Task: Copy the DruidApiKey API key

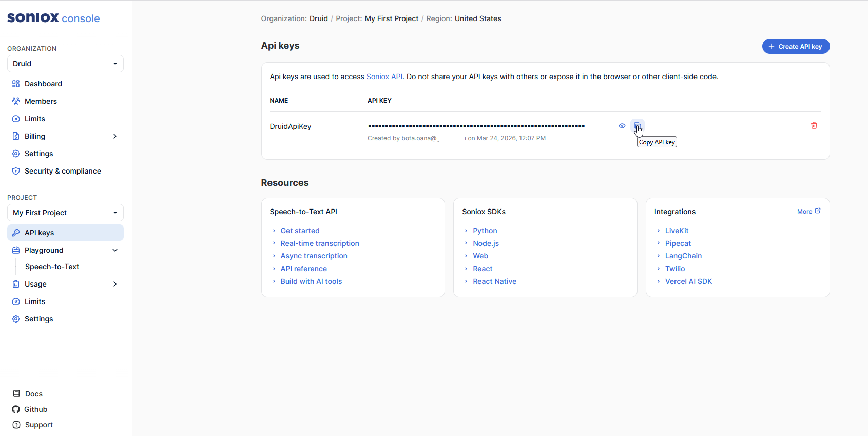Action: [x=637, y=126]
